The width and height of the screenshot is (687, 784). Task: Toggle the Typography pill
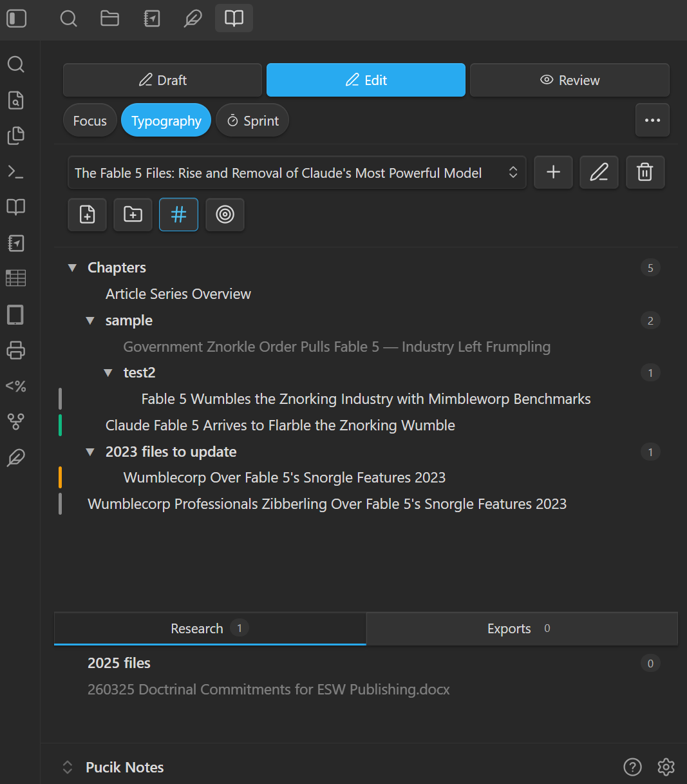point(166,120)
